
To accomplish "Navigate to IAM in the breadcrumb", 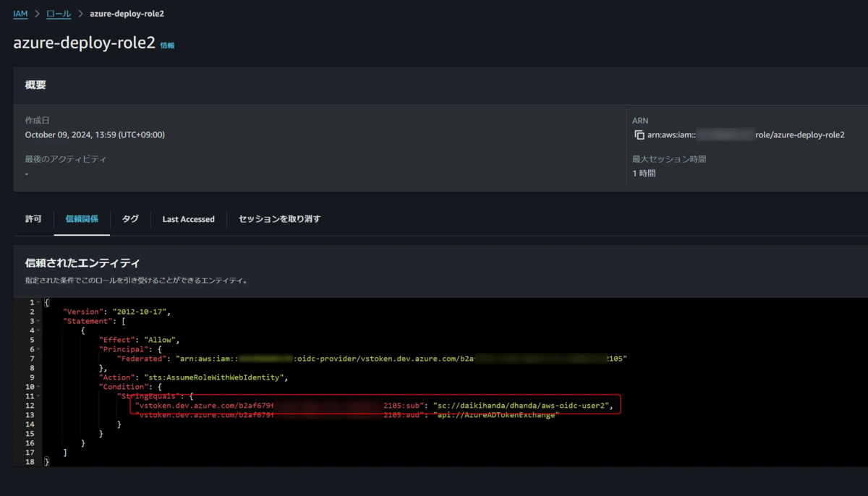I will [x=20, y=14].
